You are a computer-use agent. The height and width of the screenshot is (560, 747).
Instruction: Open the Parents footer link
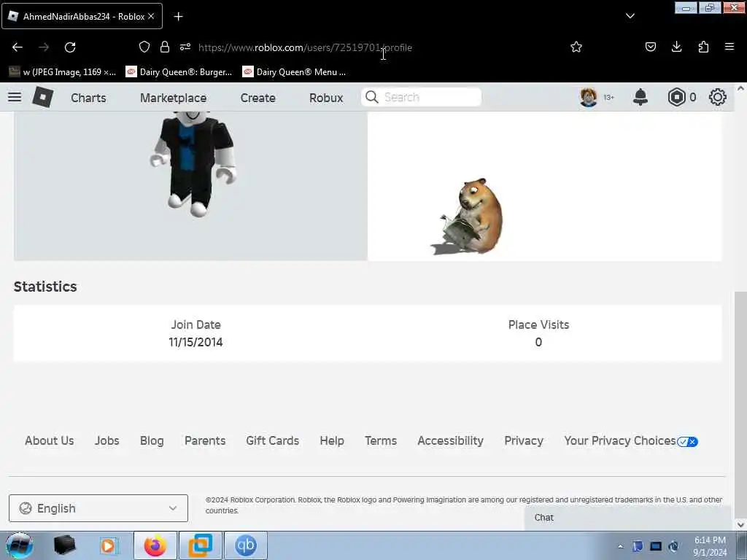tap(205, 441)
